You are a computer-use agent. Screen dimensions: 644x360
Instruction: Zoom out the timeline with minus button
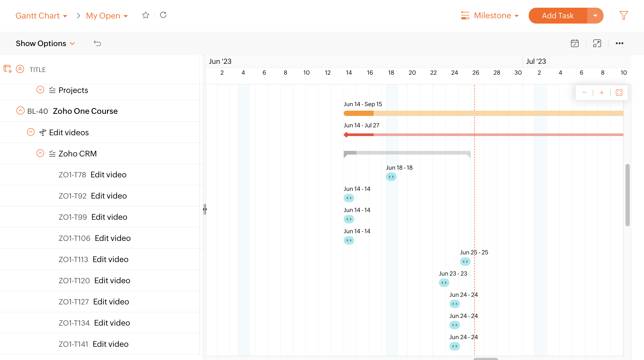click(584, 92)
